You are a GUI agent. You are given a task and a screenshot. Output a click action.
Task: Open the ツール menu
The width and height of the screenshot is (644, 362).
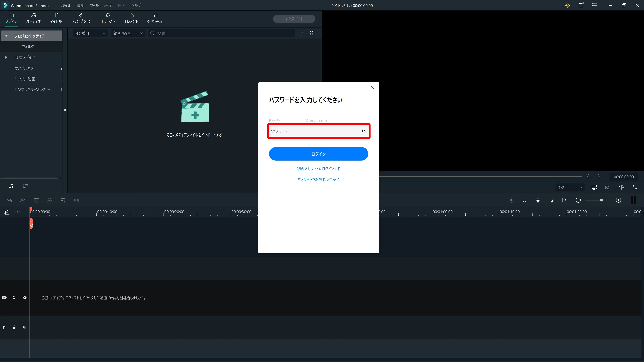point(94,6)
